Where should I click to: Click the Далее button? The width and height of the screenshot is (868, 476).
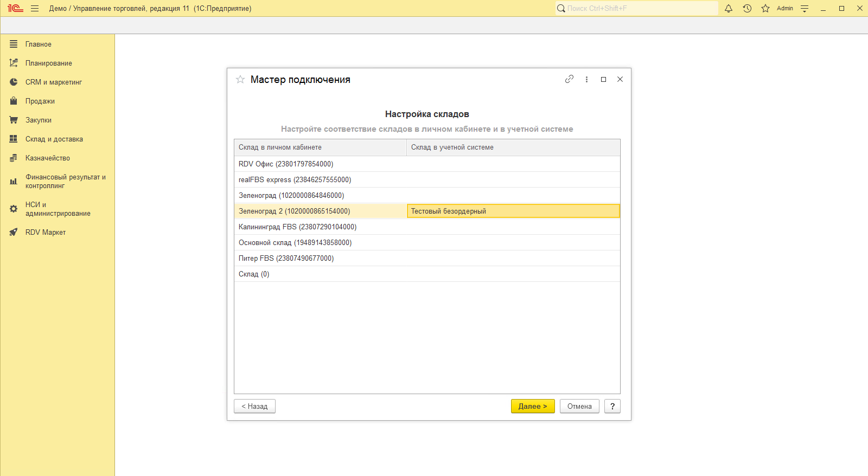(x=532, y=407)
